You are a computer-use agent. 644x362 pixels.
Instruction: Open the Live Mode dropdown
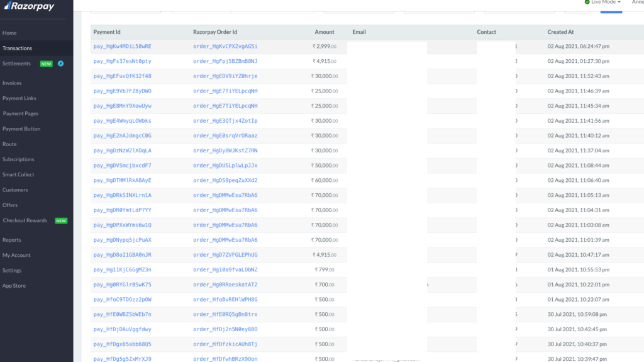pyautogui.click(x=602, y=3)
